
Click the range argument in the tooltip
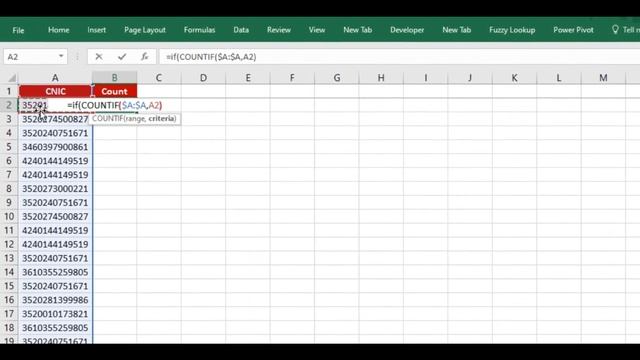tap(135, 119)
